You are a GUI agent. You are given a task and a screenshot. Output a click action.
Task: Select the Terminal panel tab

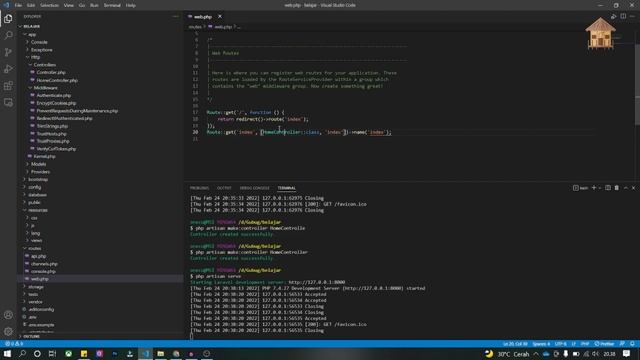[287, 188]
